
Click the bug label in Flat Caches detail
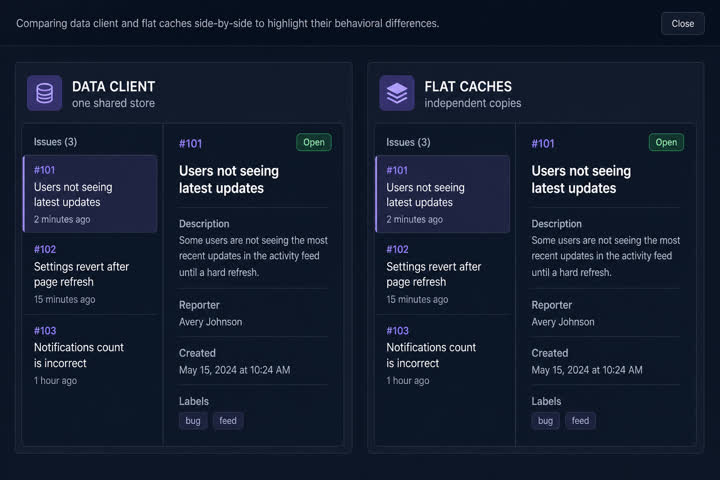click(x=546, y=421)
